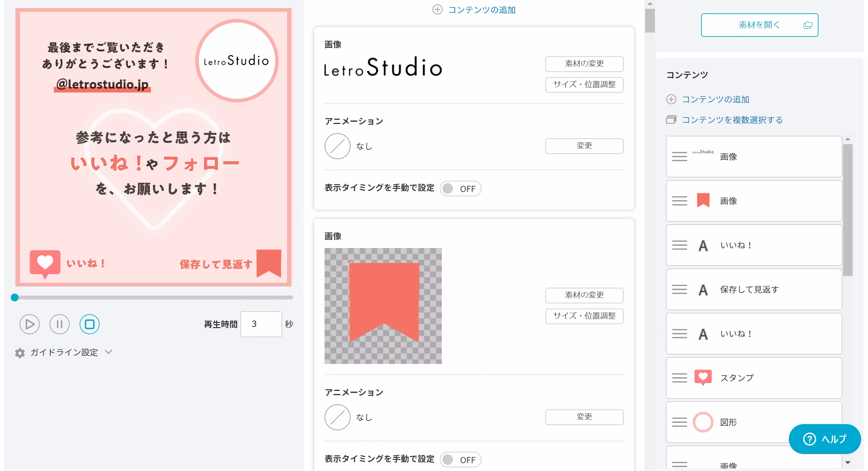868x471 pixels.
Task: Click the コンテンツを複数選択する link
Action: (732, 120)
